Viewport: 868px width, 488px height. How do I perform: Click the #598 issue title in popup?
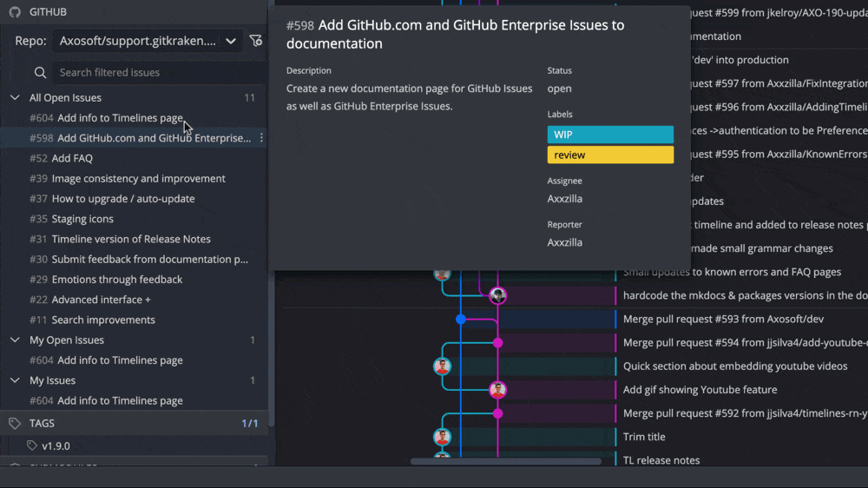click(x=455, y=35)
